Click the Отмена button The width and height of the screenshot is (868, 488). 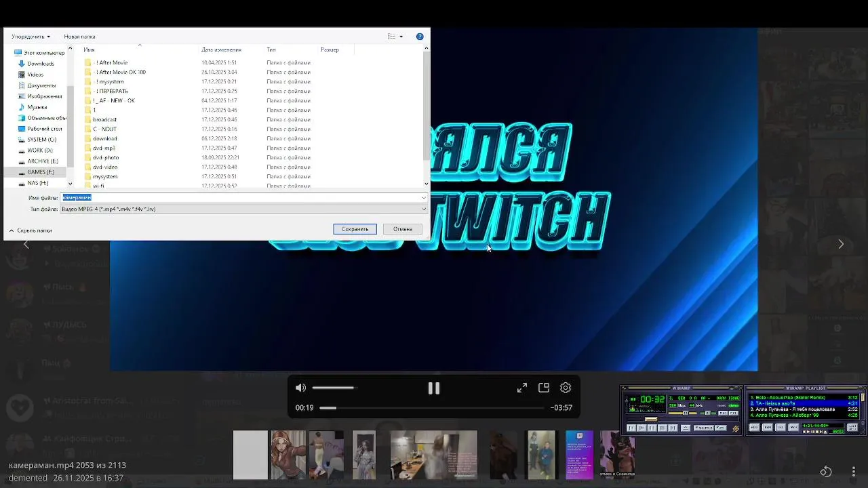coord(403,229)
